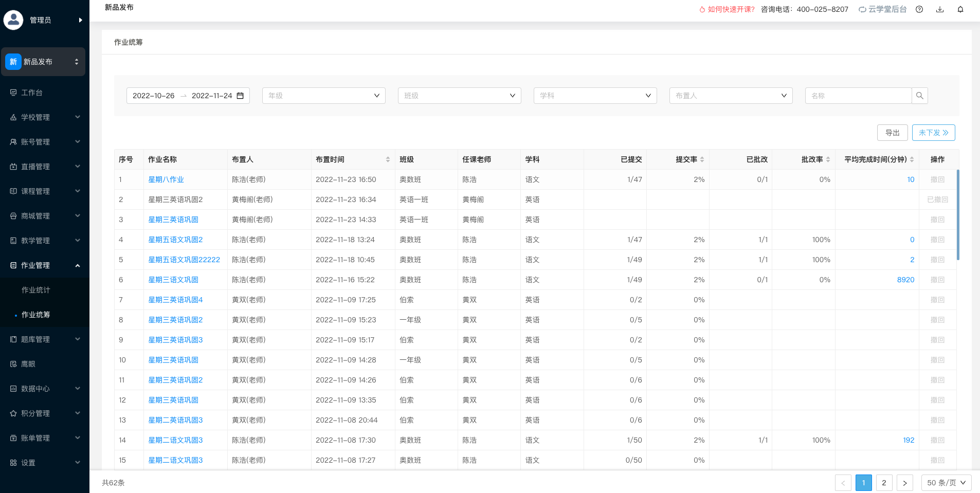
Task: Go to page 2
Action: click(x=884, y=483)
